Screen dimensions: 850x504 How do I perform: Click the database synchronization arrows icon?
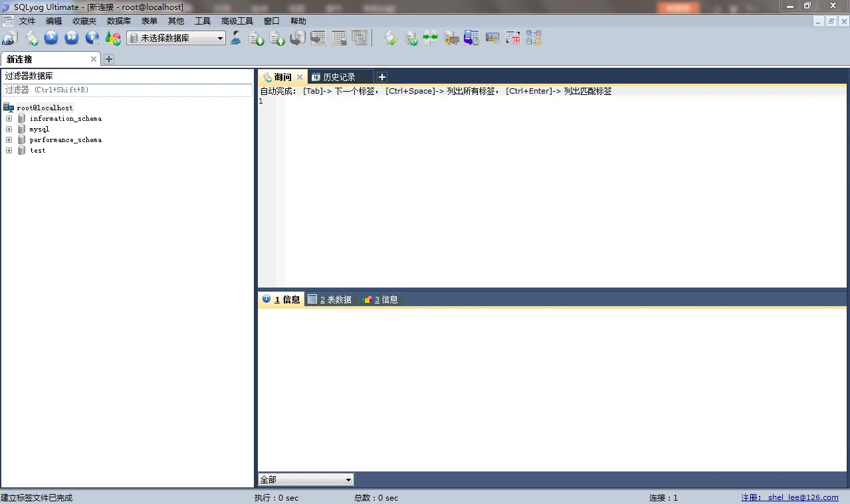(431, 38)
